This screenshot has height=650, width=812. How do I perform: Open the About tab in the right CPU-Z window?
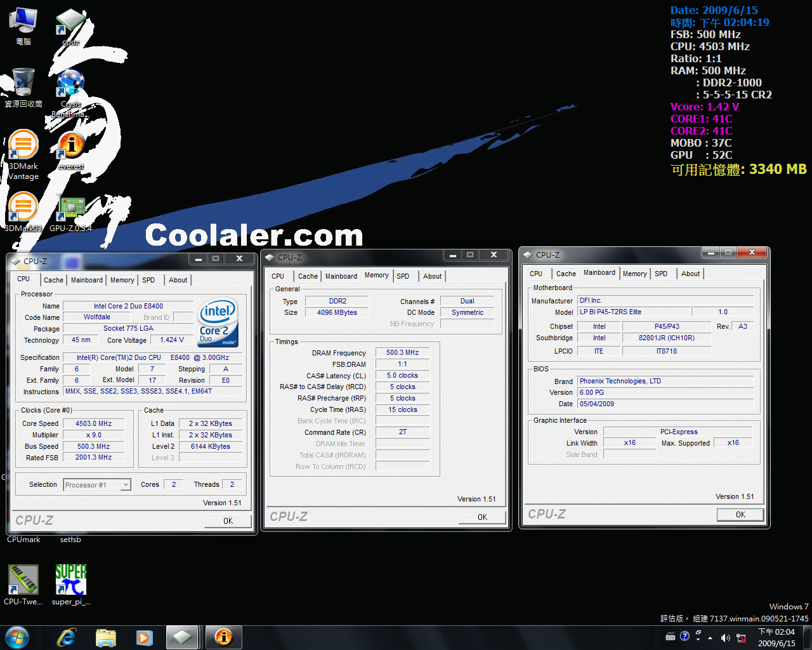click(x=690, y=274)
